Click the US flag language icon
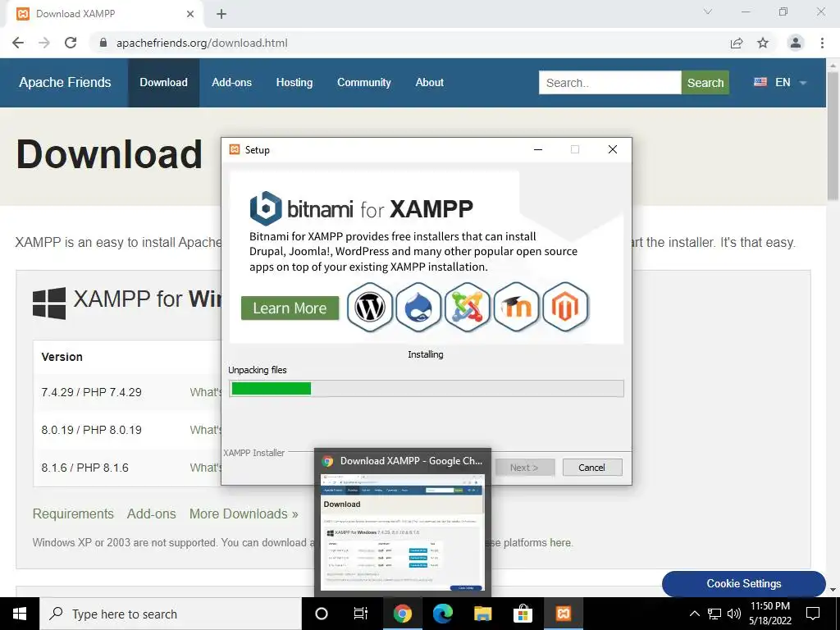This screenshot has height=630, width=840. 760,82
